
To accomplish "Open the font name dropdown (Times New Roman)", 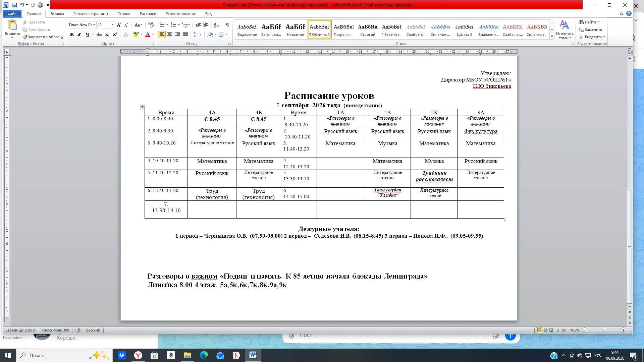I will click(x=94, y=25).
